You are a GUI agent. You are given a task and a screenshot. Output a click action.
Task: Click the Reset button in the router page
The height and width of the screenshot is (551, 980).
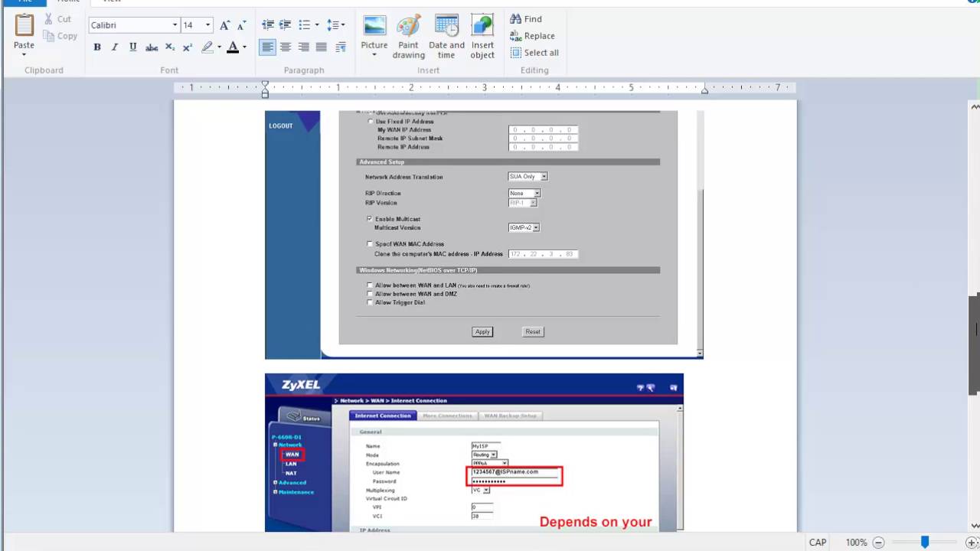point(533,331)
